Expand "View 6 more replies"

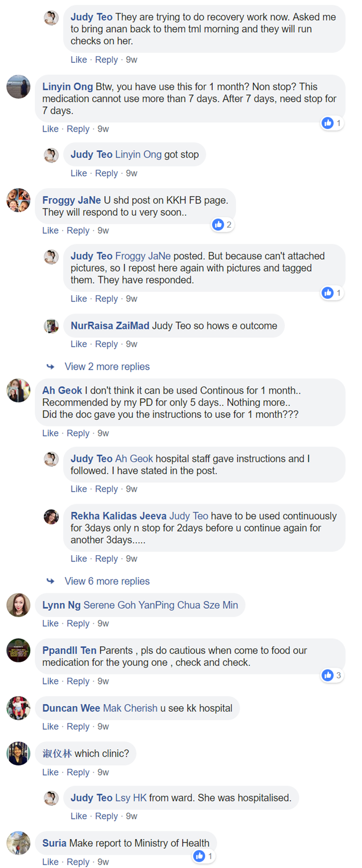[107, 581]
